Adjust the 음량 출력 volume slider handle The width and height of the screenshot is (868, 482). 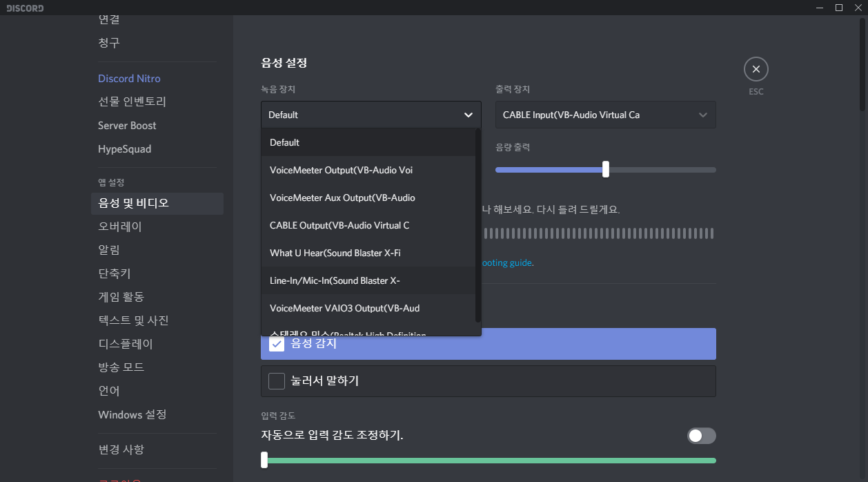tap(605, 169)
